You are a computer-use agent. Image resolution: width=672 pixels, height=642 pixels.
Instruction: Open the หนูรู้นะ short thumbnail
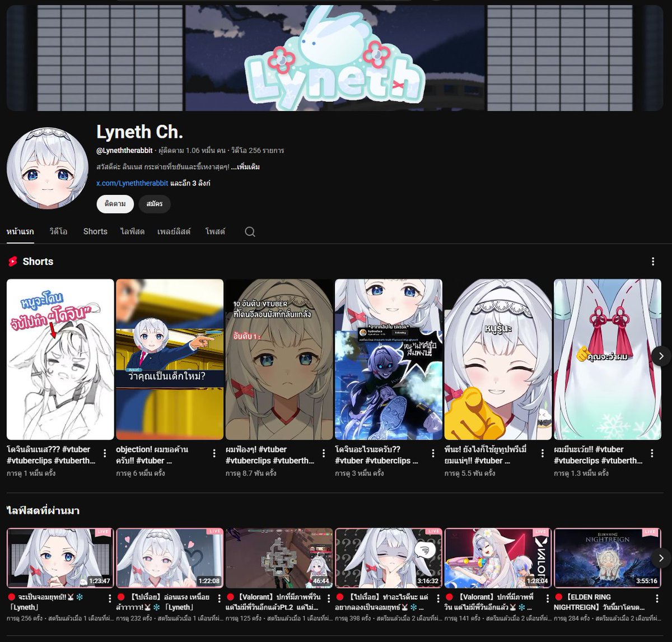click(x=498, y=359)
